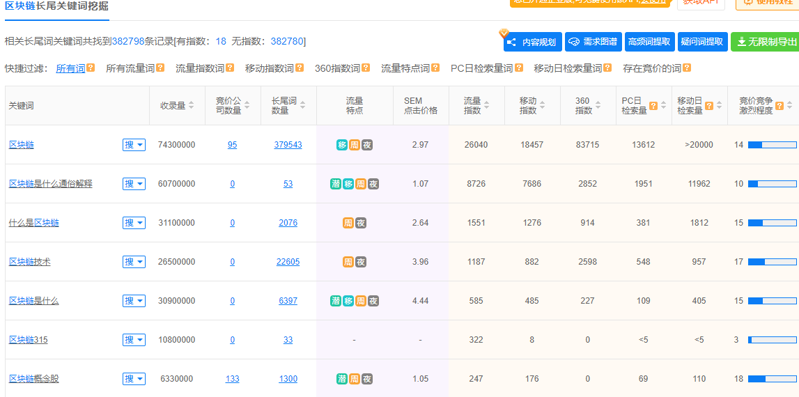
Task: Open 搜 dropdown for 区块链是什么通俗解释
Action: point(134,184)
